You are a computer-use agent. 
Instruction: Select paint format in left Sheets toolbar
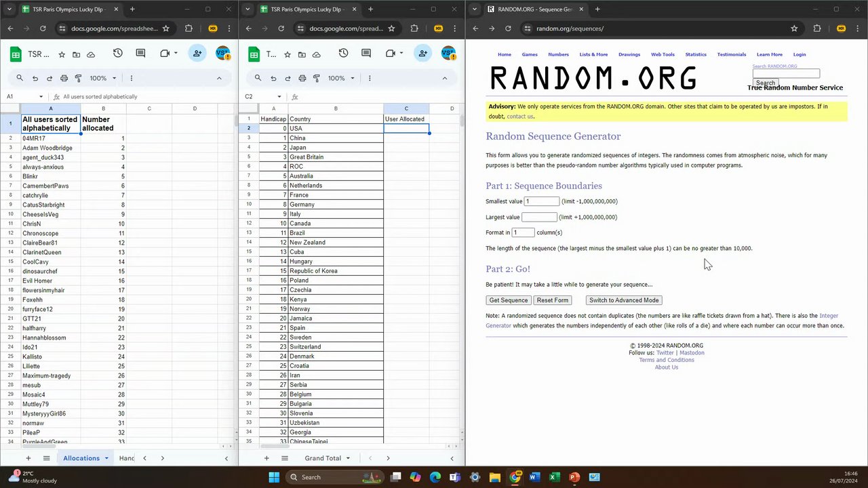(78, 78)
